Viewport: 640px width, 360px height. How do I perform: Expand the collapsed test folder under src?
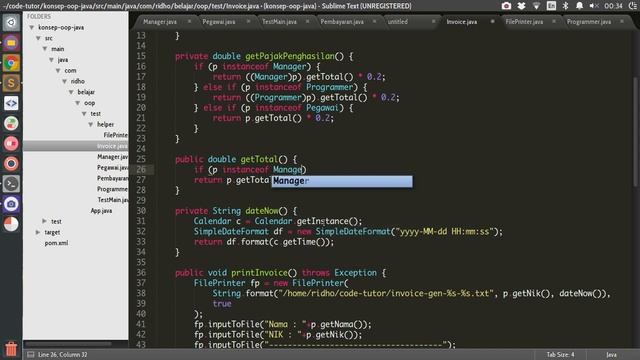pyautogui.click(x=44, y=221)
